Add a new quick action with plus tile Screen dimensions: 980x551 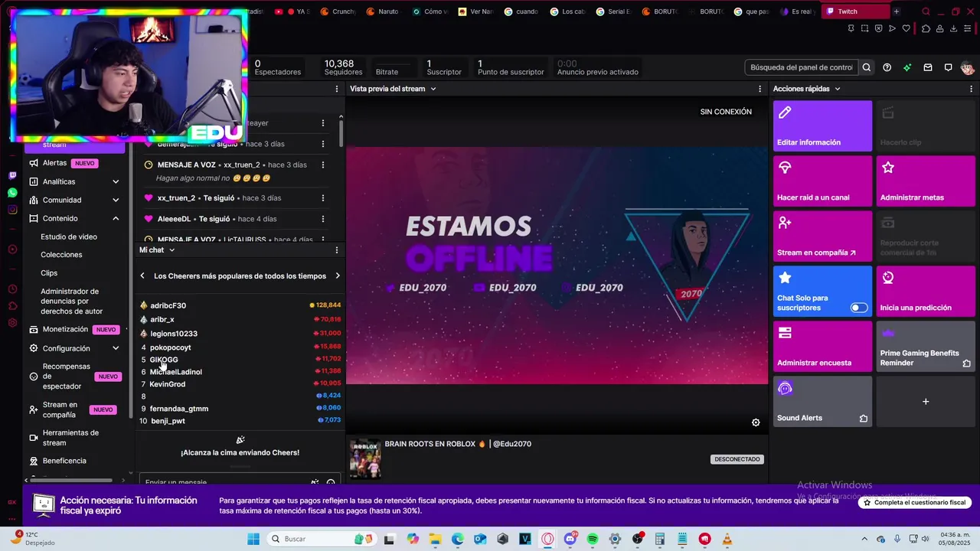[926, 402]
